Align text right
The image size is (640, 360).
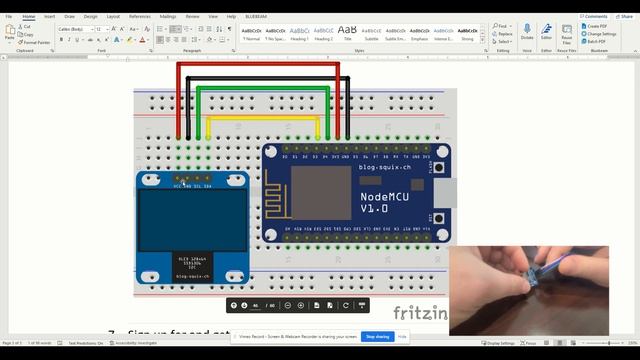point(176,40)
